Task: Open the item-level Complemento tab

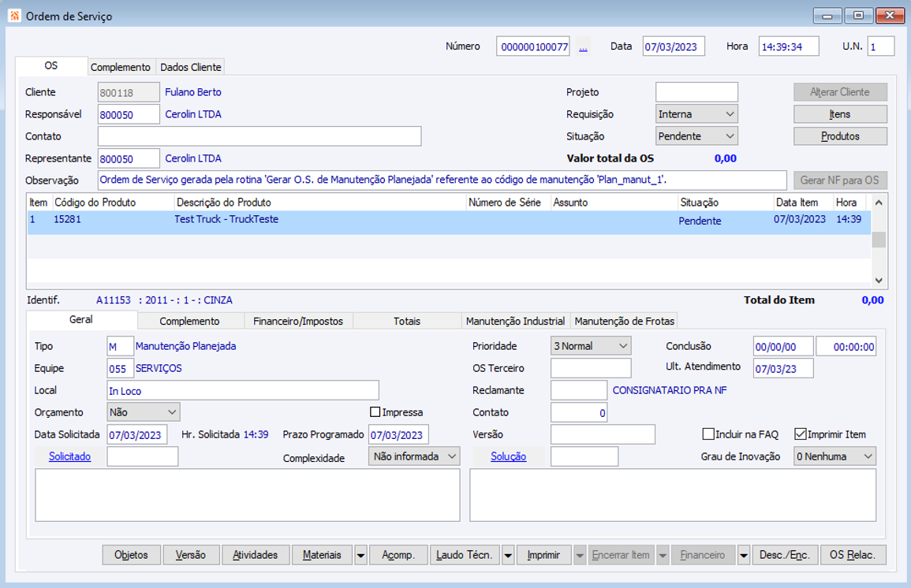Action: click(x=190, y=321)
